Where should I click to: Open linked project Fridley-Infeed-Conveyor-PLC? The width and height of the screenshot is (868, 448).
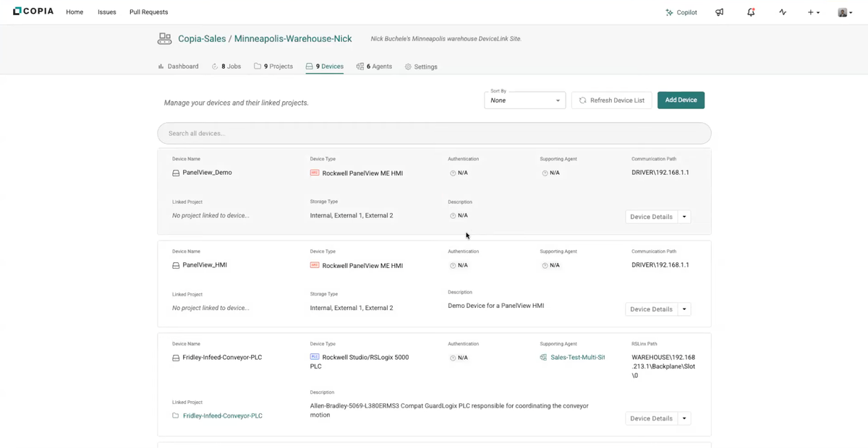pos(222,416)
